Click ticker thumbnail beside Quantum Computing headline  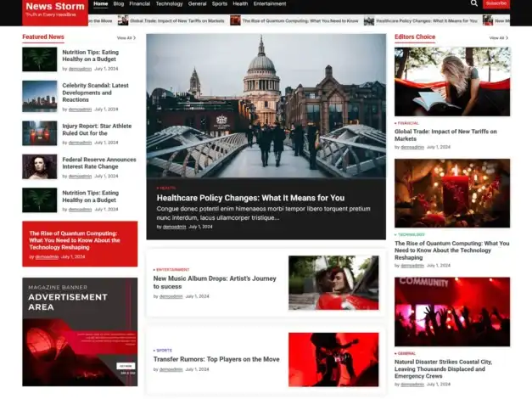point(235,20)
